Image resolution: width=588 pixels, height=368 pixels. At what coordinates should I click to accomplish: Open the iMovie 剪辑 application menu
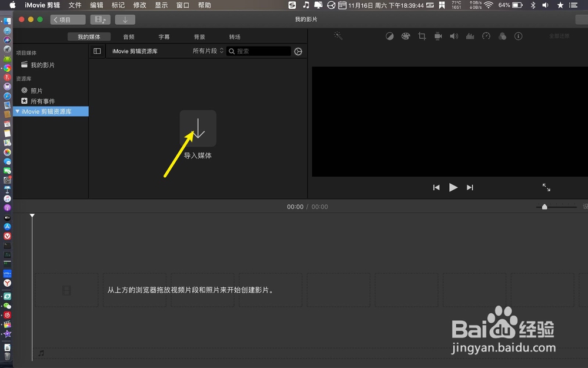click(42, 5)
